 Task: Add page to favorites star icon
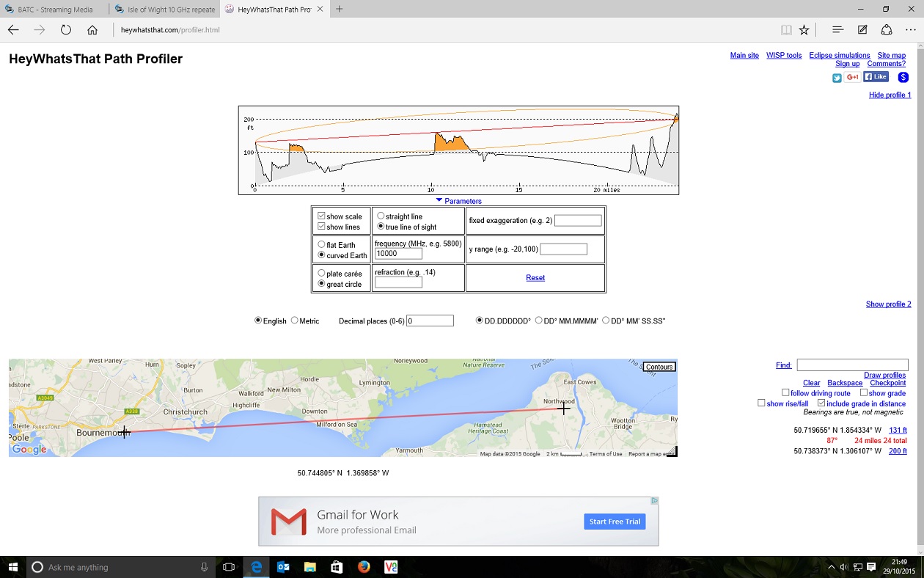click(x=804, y=30)
